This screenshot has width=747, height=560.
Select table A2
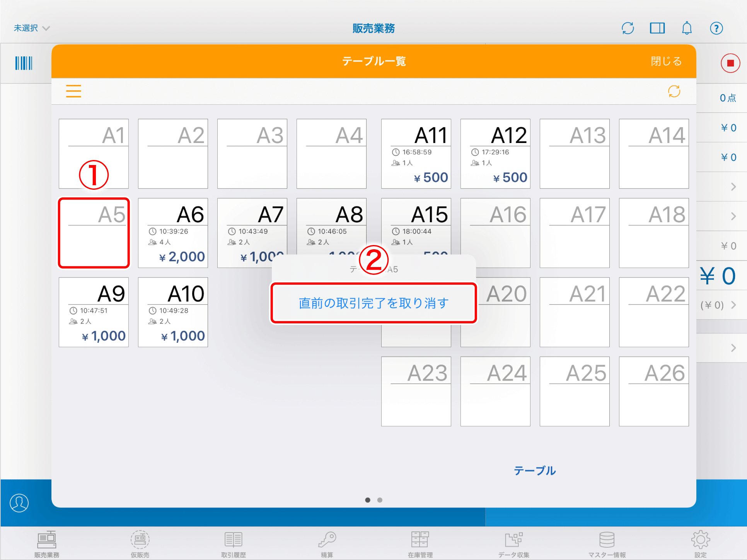(x=173, y=154)
